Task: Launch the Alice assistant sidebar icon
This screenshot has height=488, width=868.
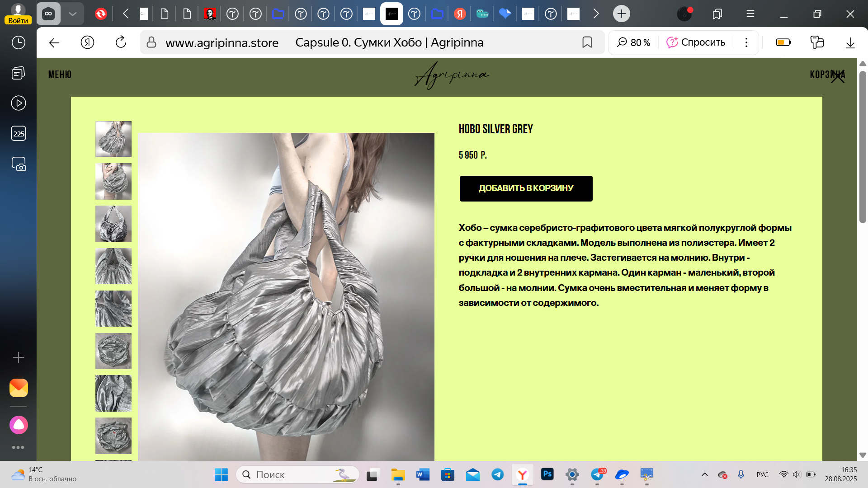Action: [x=19, y=425]
